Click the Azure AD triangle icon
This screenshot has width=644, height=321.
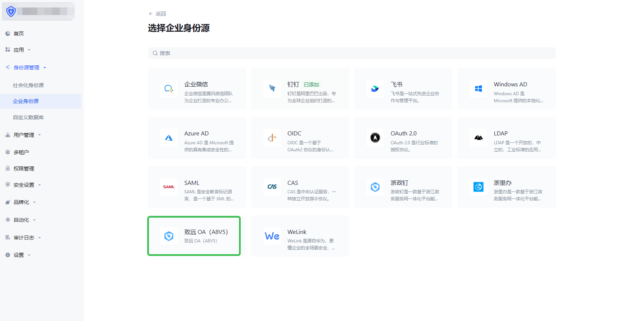click(x=169, y=138)
